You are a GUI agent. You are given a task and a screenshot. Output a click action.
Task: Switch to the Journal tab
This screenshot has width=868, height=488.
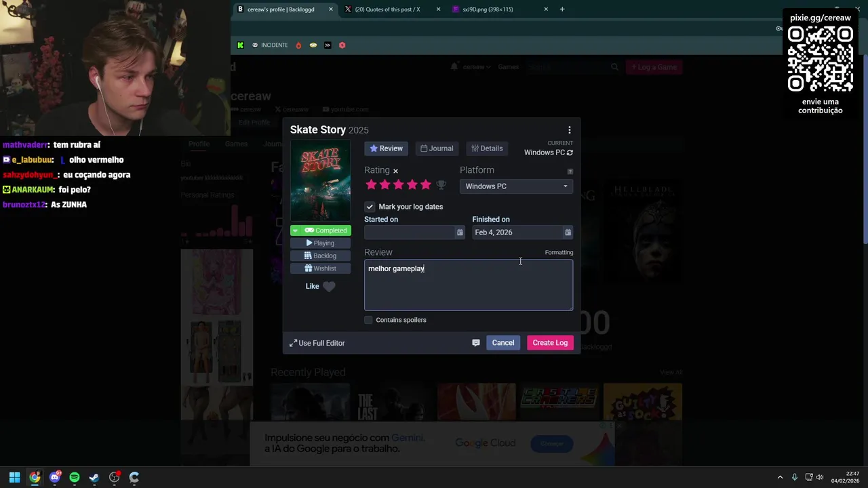click(437, 148)
